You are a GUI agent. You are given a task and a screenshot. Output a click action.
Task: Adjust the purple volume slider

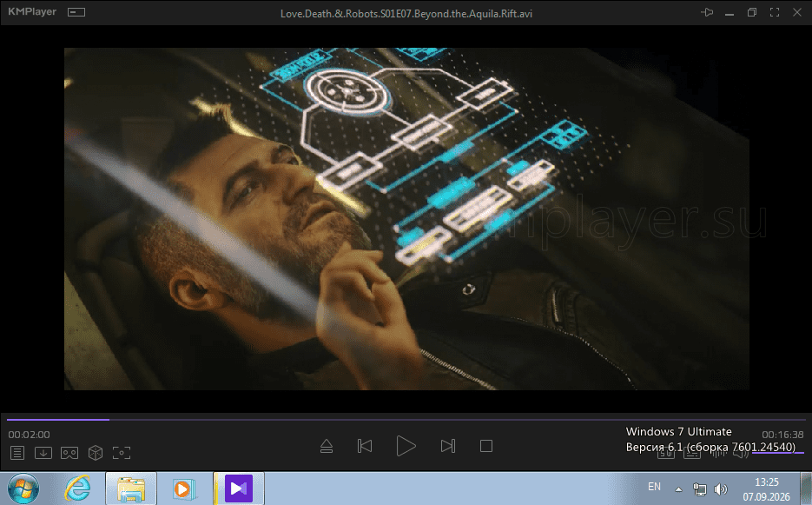(x=778, y=453)
